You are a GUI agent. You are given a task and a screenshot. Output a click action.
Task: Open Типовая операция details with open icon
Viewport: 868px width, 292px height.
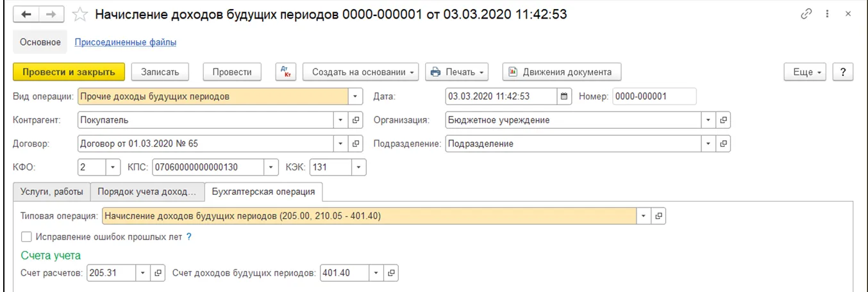click(x=658, y=216)
